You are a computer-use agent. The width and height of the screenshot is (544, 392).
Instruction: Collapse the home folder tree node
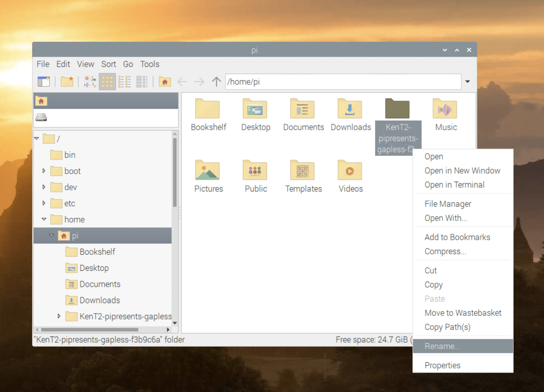tap(44, 219)
